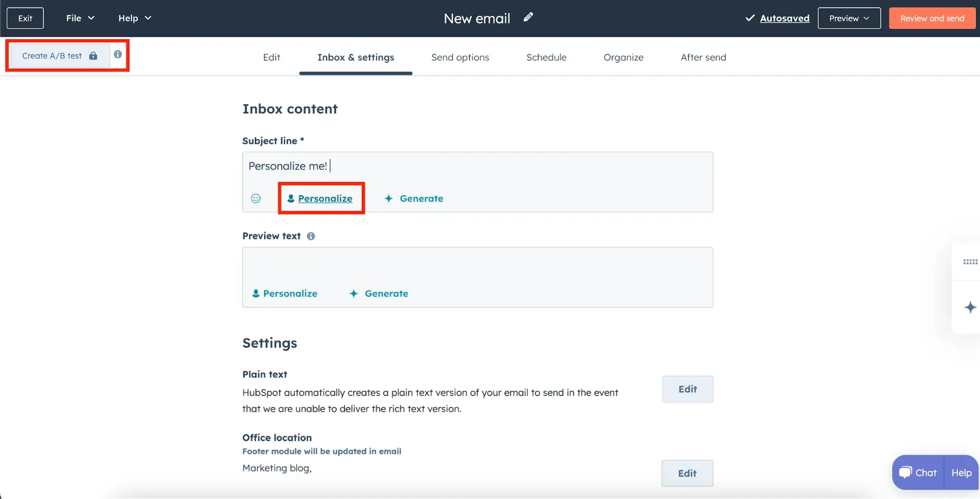The width and height of the screenshot is (980, 499).
Task: Select the Organize tab
Action: pyautogui.click(x=623, y=57)
